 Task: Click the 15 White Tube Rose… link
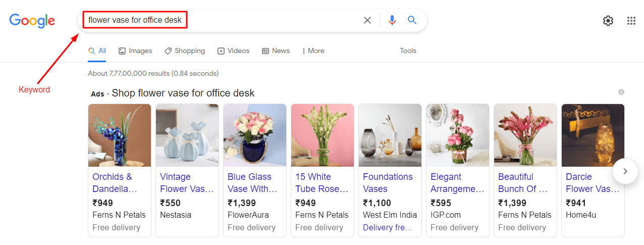click(322, 183)
